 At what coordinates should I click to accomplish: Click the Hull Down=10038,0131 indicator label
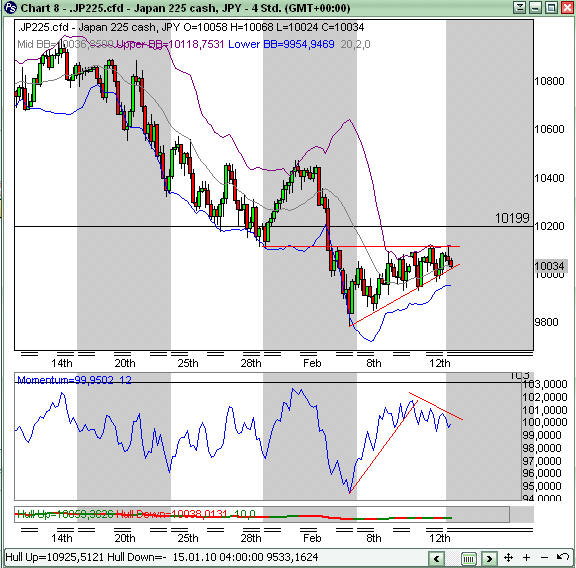click(x=172, y=514)
